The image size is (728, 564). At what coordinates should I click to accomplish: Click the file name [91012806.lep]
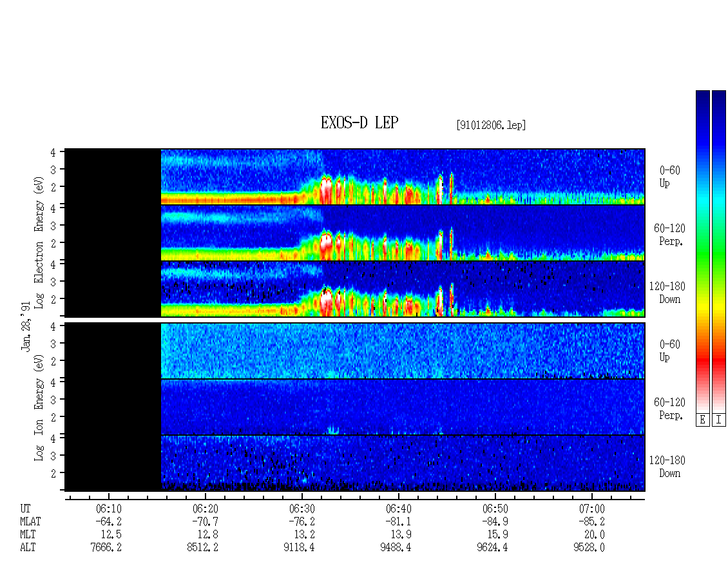coord(491,125)
